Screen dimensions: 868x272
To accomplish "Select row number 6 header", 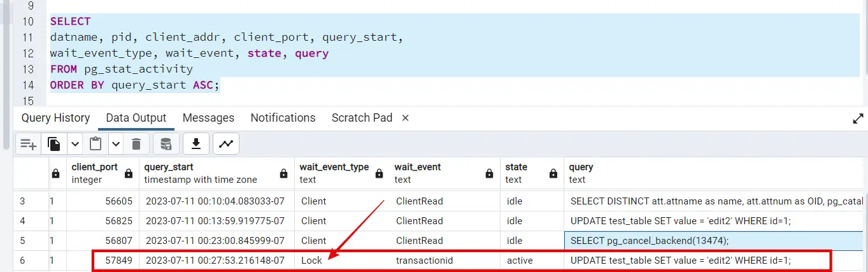I will point(31,261).
